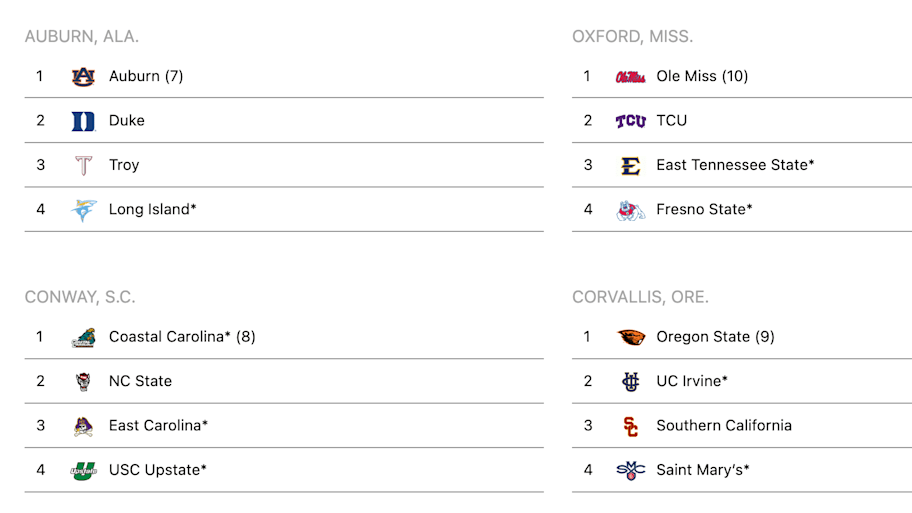Click the Ole Miss script logo
This screenshot has width=912, height=513.
(x=630, y=77)
